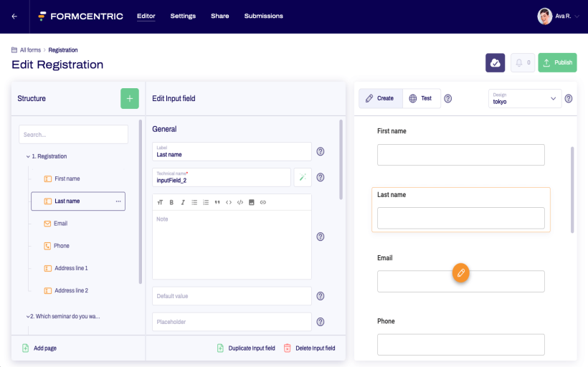Click the orange pencil edit button
This screenshot has width=588, height=367.
[x=461, y=273]
